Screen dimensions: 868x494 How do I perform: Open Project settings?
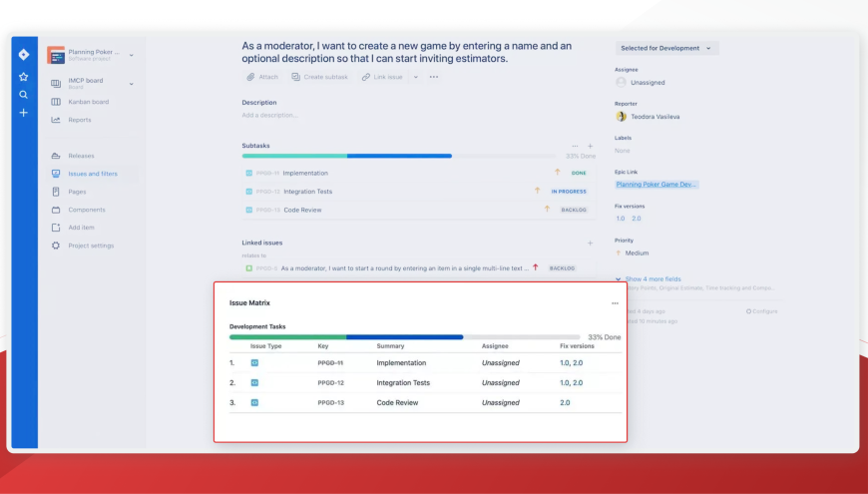click(90, 246)
